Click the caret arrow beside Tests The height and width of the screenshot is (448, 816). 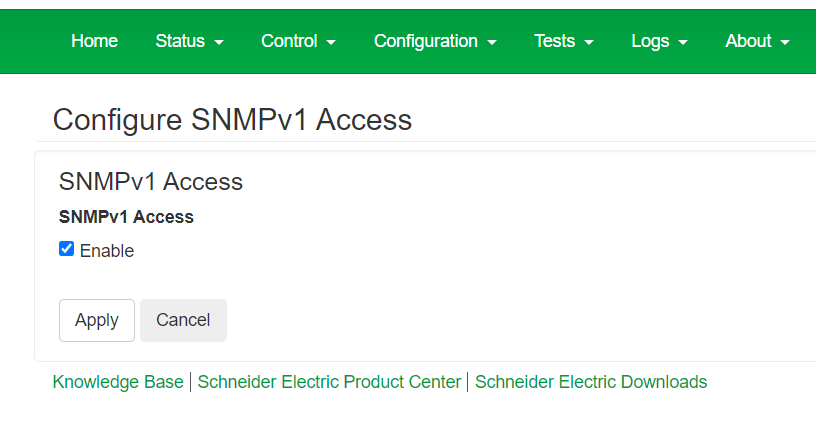[589, 43]
